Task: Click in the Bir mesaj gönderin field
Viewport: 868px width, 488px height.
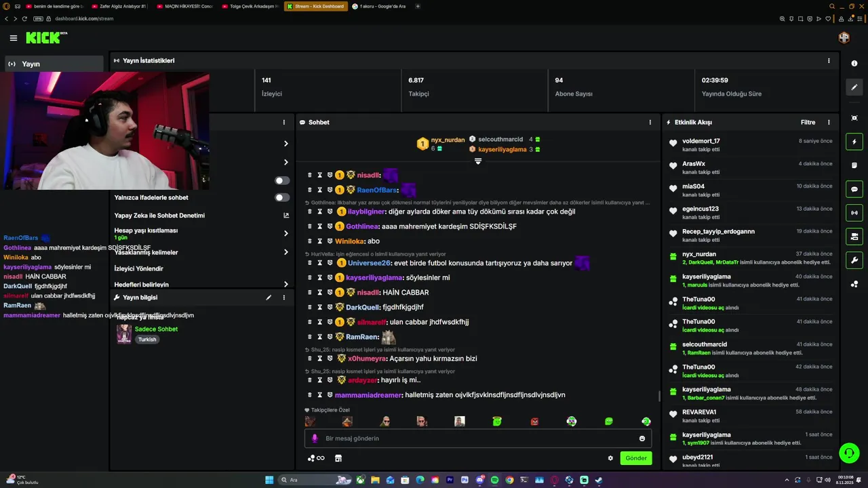Action: point(478,439)
